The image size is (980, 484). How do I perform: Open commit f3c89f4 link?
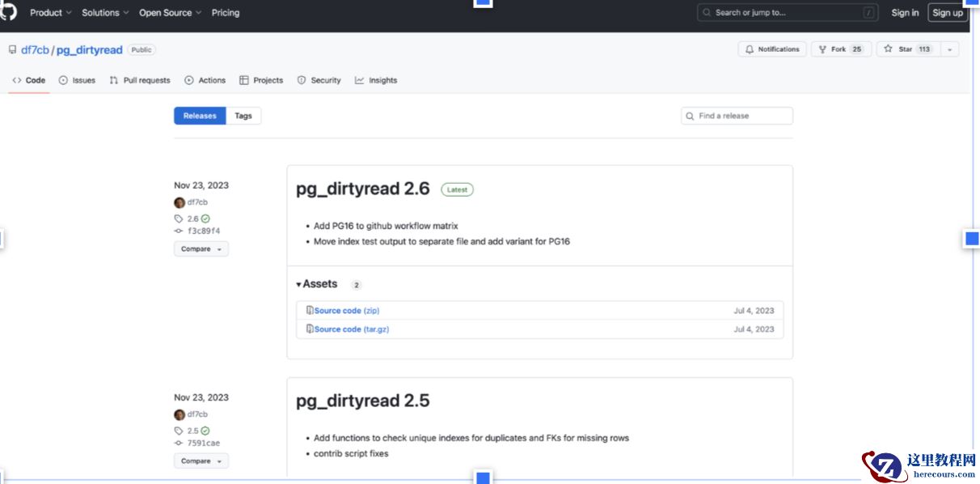tap(203, 231)
